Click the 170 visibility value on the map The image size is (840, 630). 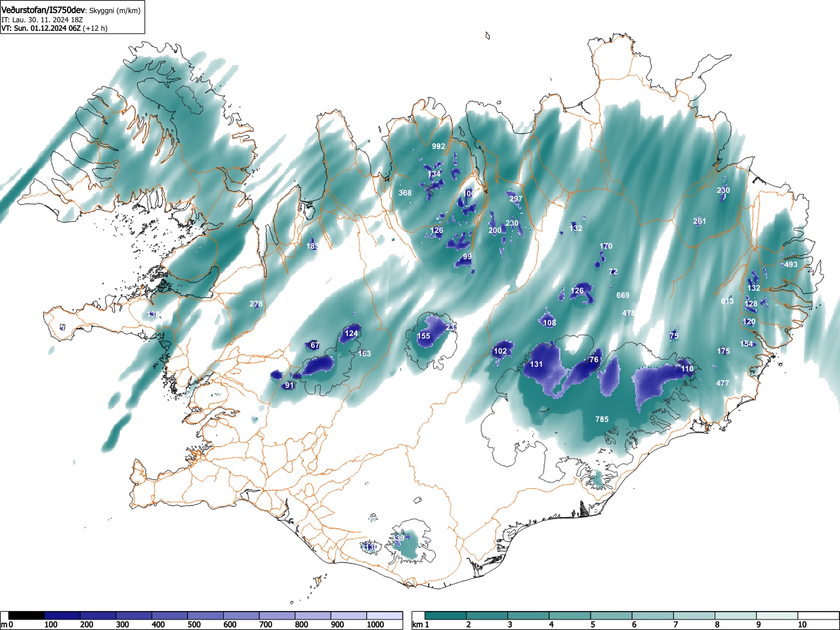point(606,246)
